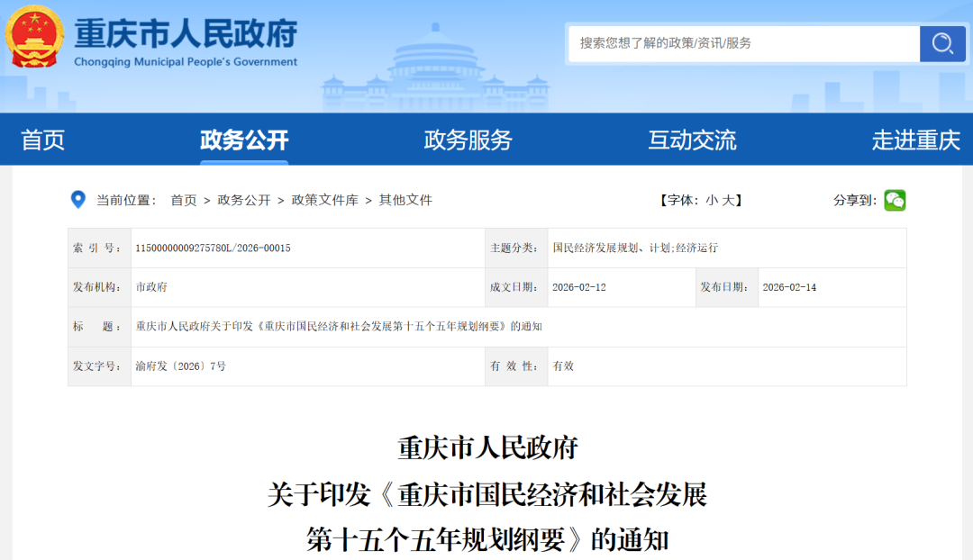Click the 首页 breadcrumb link
This screenshot has width=973, height=560.
pos(183,200)
